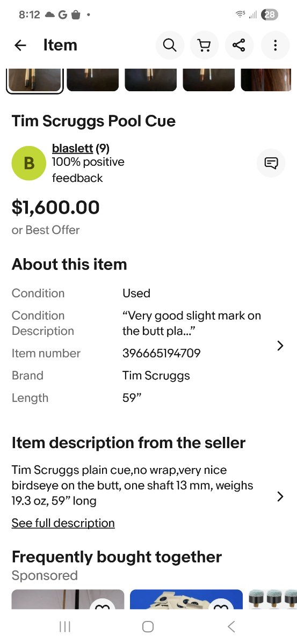Save first sponsored item with heart
This screenshot has height=644, width=297.
(x=102, y=607)
